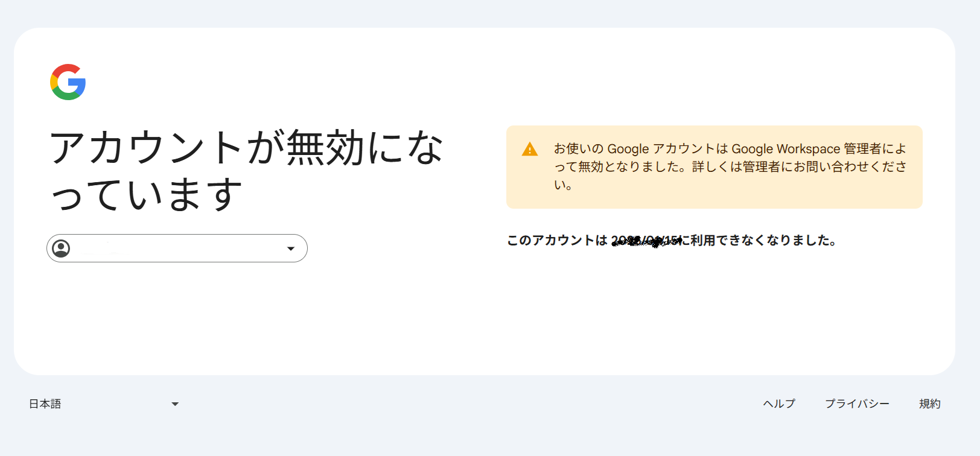The image size is (980, 456).
Task: Click the language selector arrow in footer
Action: [x=175, y=404]
